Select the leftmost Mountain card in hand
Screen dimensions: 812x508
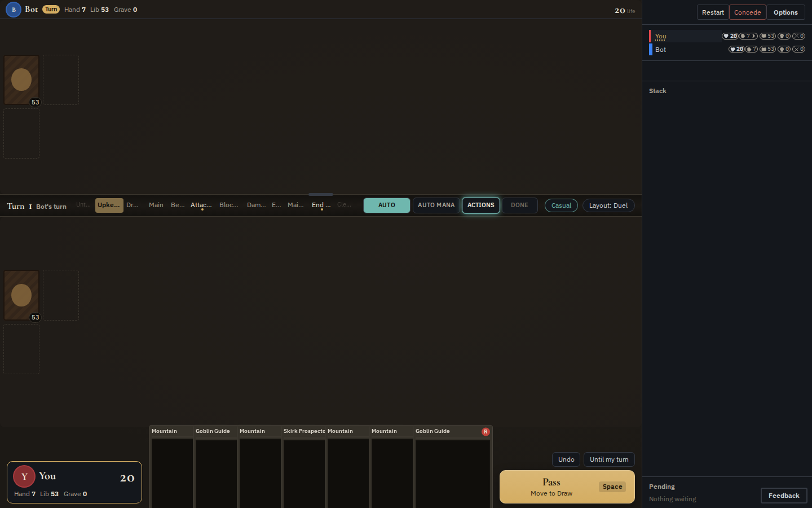coord(172,467)
